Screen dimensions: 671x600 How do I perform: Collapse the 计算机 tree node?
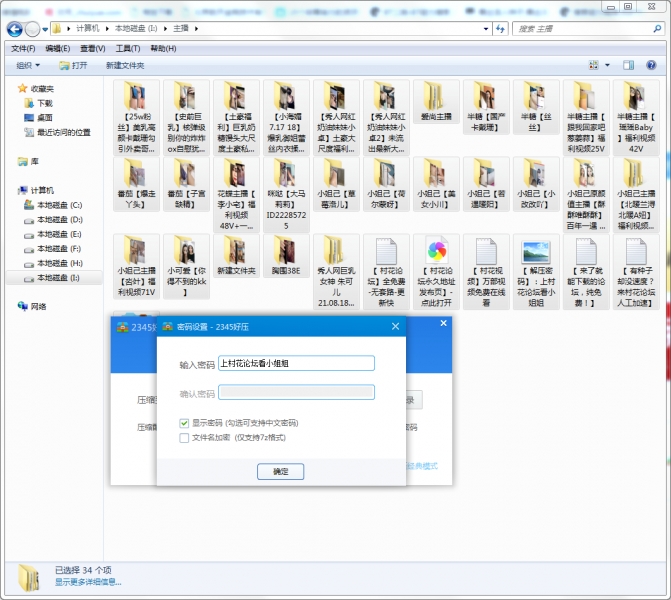point(10,190)
